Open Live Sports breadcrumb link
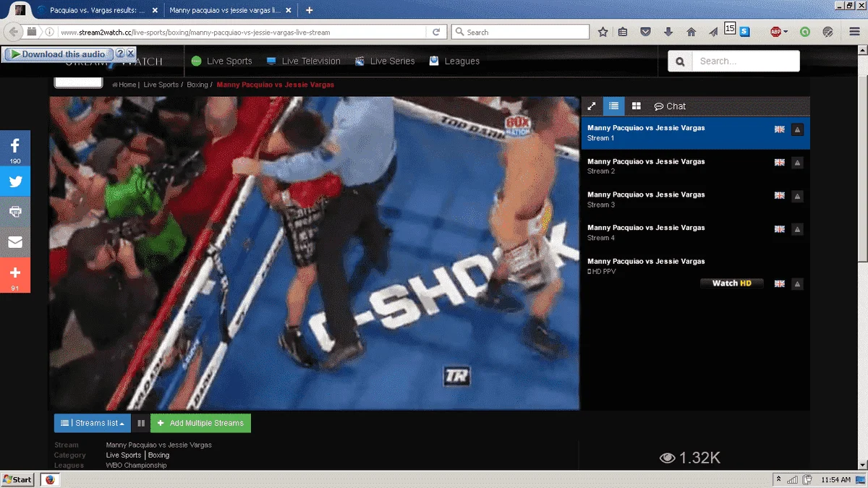 [x=161, y=85]
